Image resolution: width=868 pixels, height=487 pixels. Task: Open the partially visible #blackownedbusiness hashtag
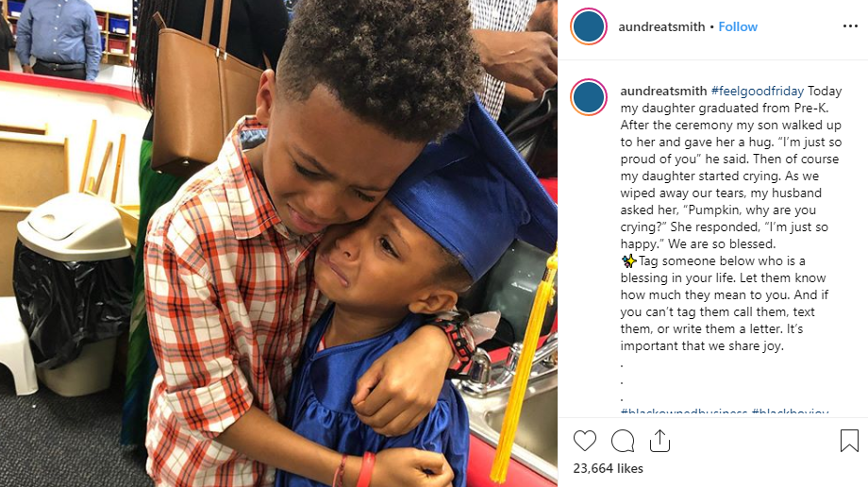click(684, 411)
